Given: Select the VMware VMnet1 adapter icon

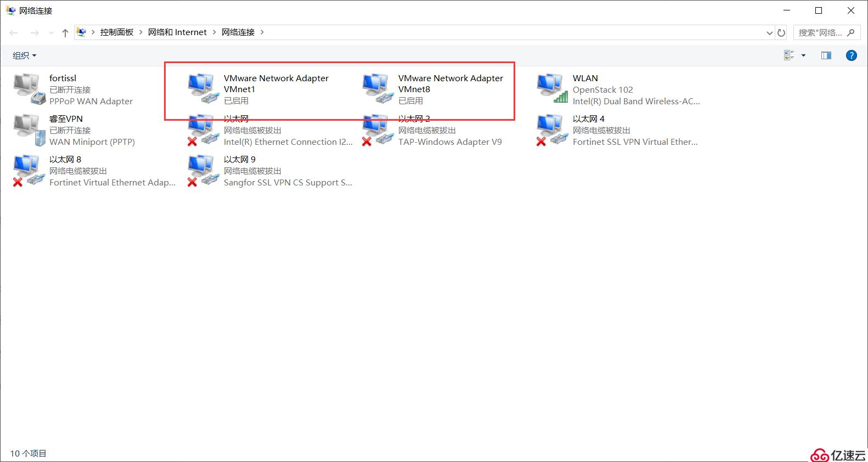Looking at the screenshot, I should [x=204, y=89].
